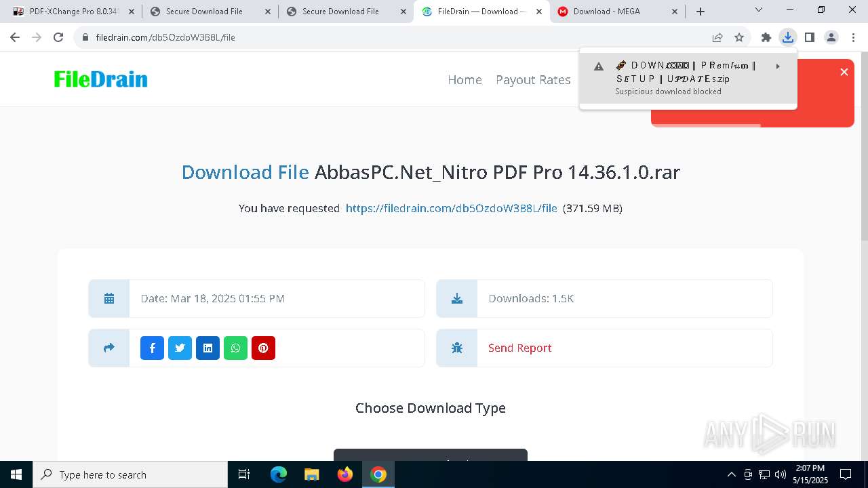The height and width of the screenshot is (488, 868).
Task: Click the browser back arrow
Action: pos(15,37)
